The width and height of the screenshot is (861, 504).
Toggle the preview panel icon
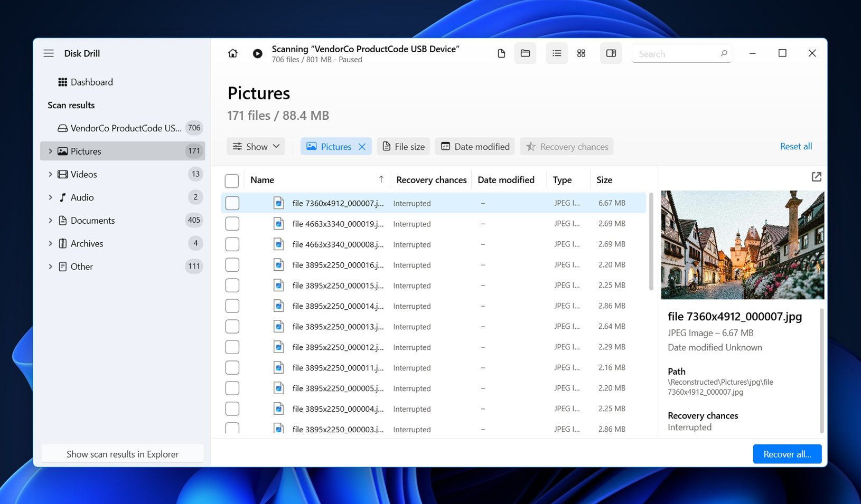pos(611,53)
